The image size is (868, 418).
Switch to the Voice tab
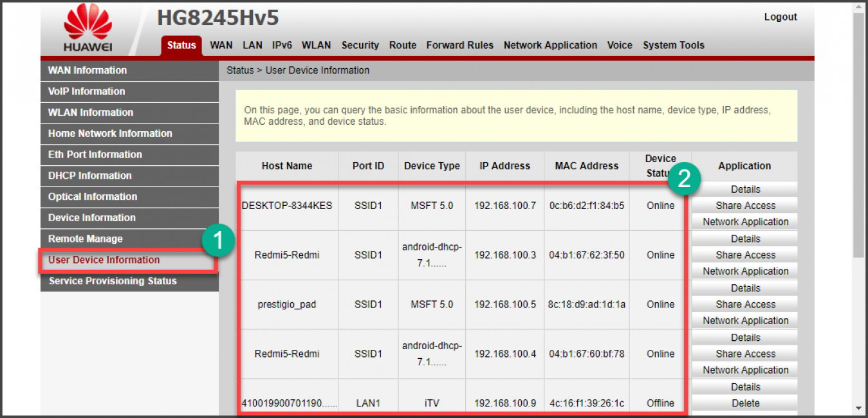620,46
